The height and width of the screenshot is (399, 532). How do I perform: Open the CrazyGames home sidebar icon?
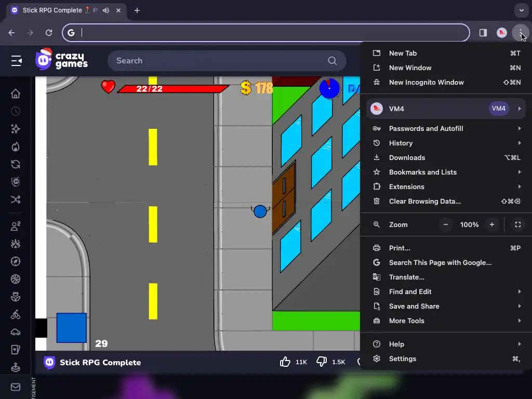click(x=15, y=94)
